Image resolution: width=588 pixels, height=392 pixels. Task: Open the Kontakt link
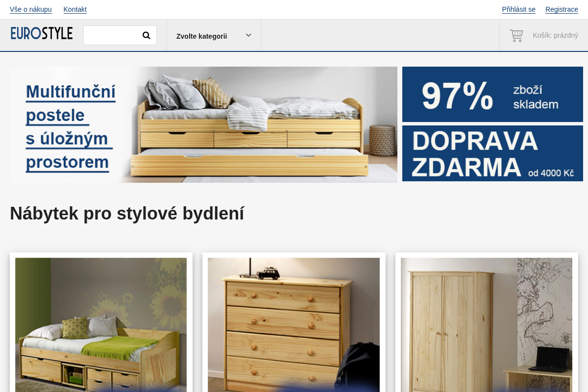tap(75, 9)
